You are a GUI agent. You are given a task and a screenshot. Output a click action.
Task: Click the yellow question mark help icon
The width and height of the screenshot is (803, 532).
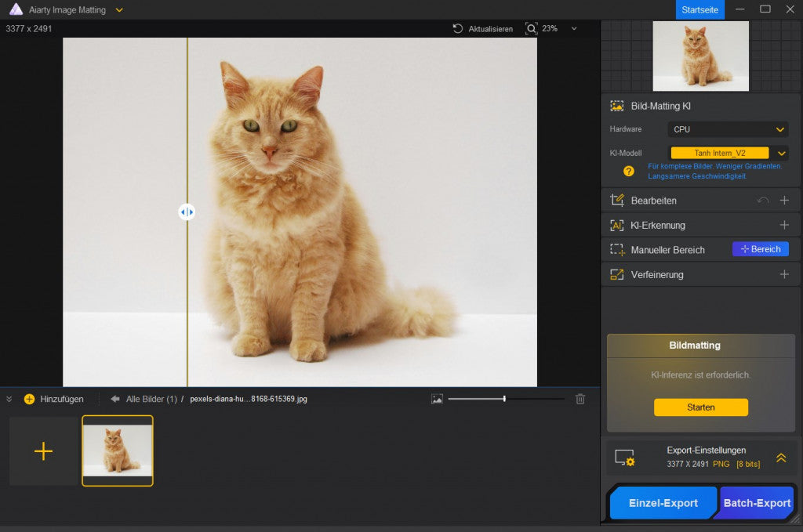pyautogui.click(x=628, y=171)
